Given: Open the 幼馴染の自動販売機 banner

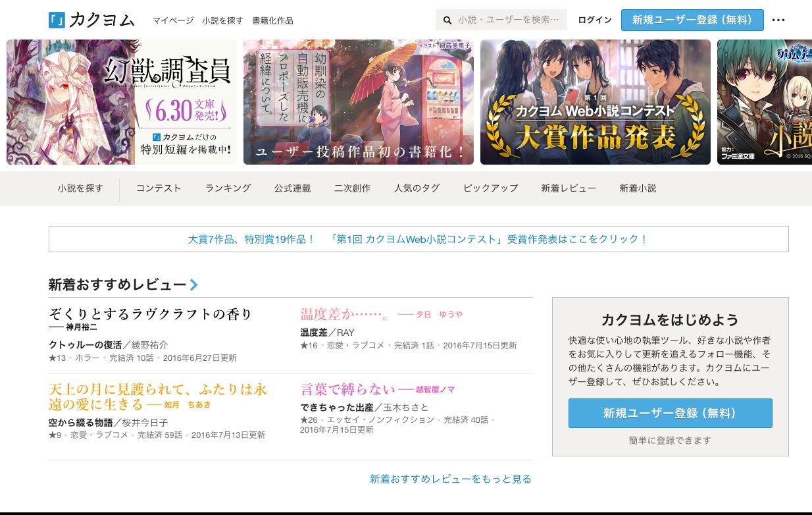Looking at the screenshot, I should [359, 102].
